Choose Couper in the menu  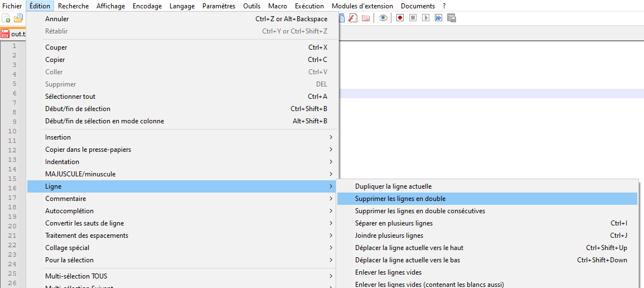click(x=183, y=47)
